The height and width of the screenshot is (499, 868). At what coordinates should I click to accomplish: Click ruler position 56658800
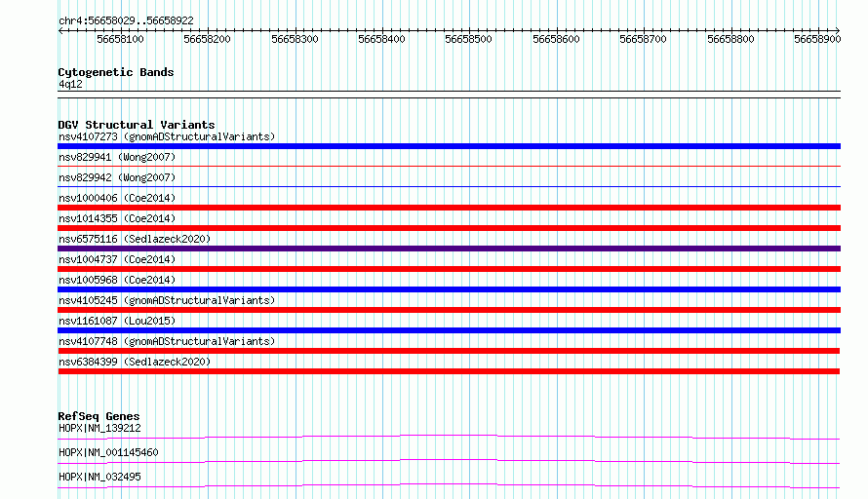coord(730,39)
